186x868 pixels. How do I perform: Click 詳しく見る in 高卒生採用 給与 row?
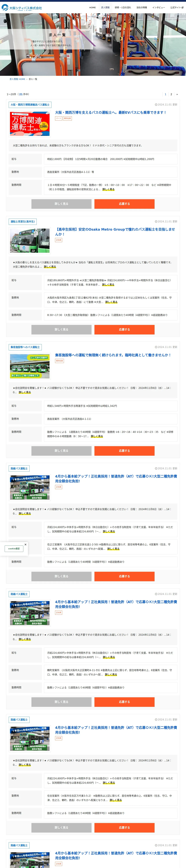pyautogui.click(x=108, y=285)
